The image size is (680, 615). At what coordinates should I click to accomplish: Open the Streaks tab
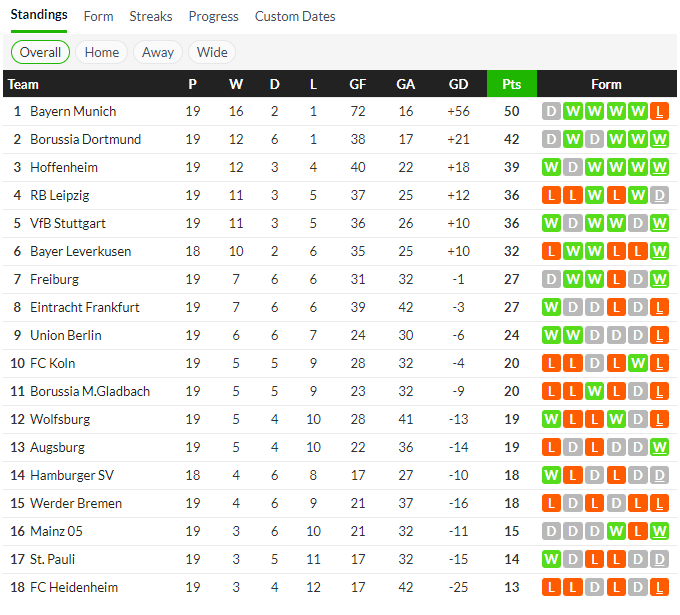point(151,16)
